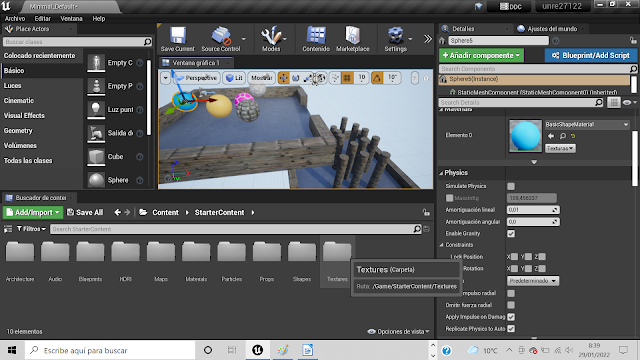Browse to the material asset magnifier icon
The width and height of the screenshot is (640, 360).
tap(562, 136)
